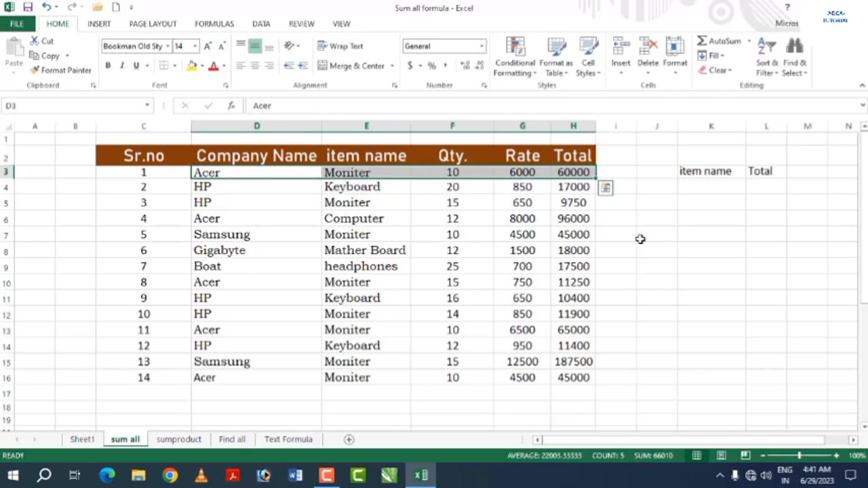Click the Save icon in quick access toolbar
The width and height of the screenshot is (868, 488).
28,7
